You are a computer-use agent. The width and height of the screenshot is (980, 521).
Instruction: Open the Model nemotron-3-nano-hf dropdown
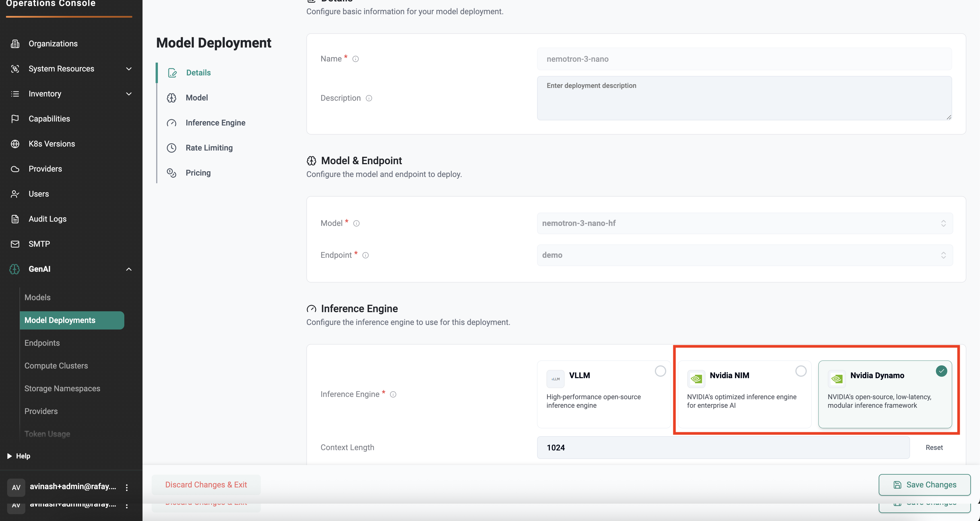coord(744,223)
